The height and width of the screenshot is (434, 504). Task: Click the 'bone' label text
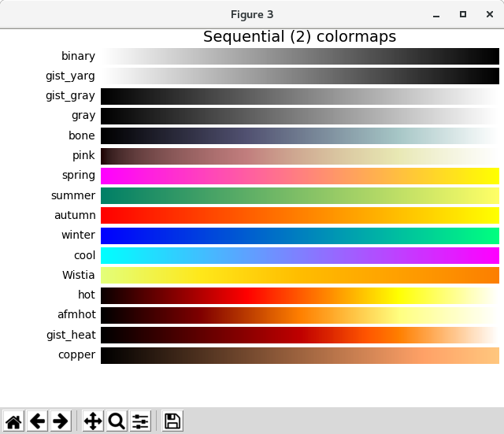coord(82,135)
